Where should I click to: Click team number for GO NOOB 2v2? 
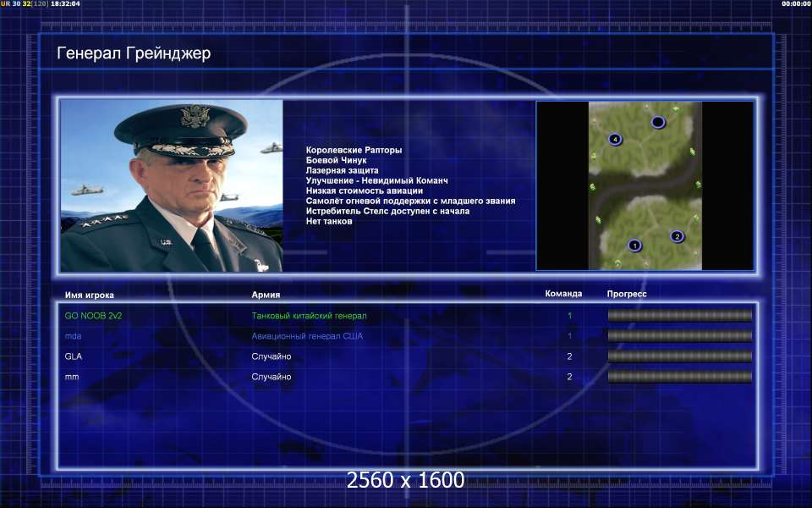coord(569,316)
